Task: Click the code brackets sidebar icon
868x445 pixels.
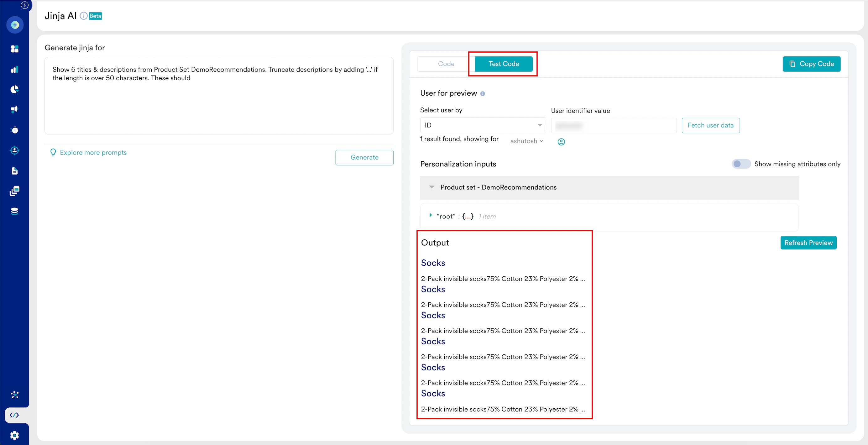Action: point(14,415)
